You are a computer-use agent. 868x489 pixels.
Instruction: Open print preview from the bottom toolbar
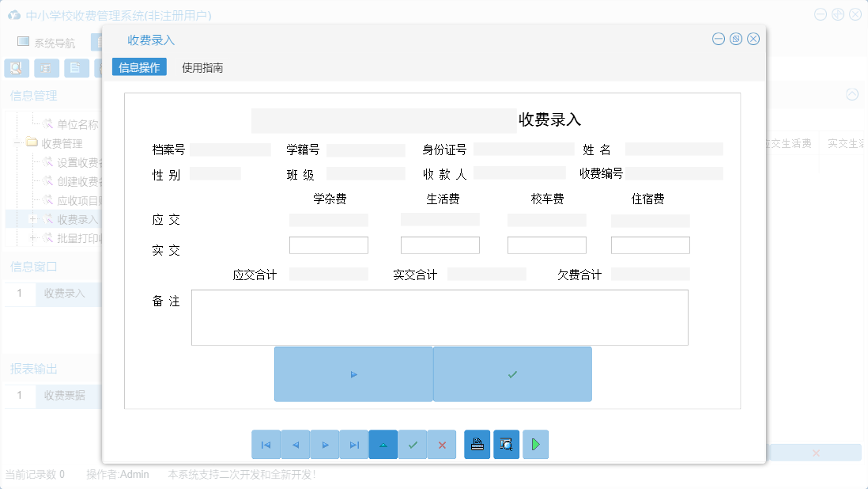[x=506, y=444]
